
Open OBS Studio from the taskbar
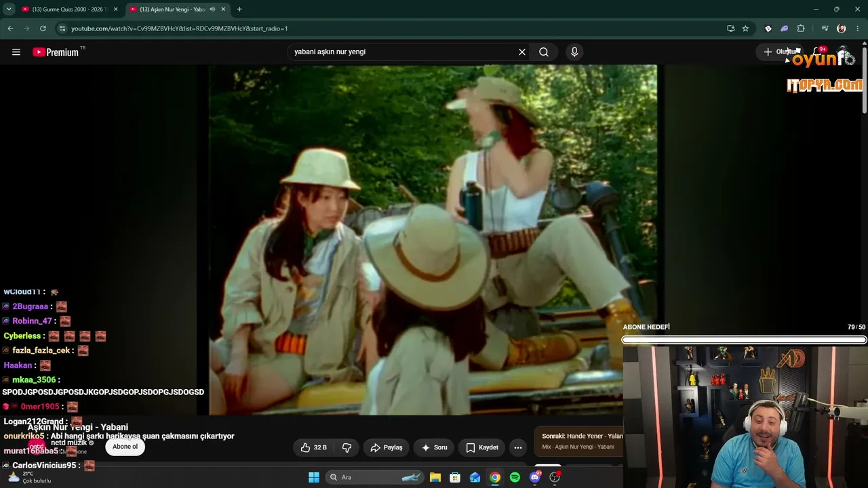(555, 477)
